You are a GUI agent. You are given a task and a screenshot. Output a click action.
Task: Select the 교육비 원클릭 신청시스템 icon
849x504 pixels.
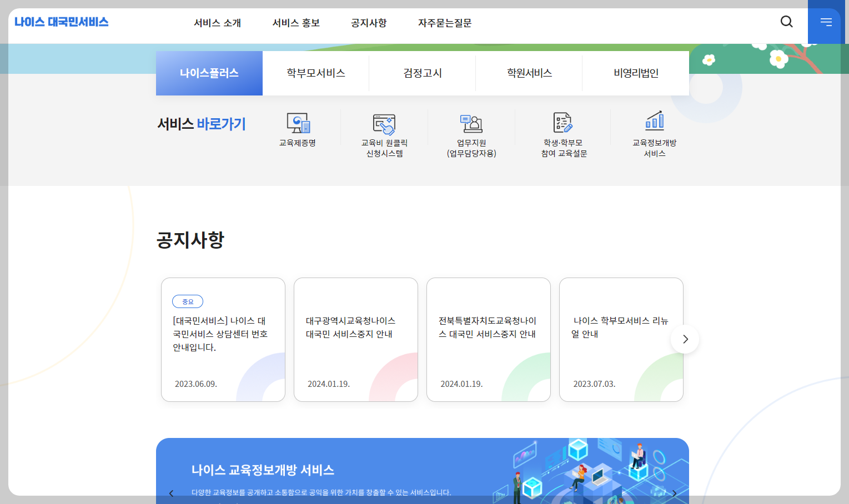(x=385, y=133)
